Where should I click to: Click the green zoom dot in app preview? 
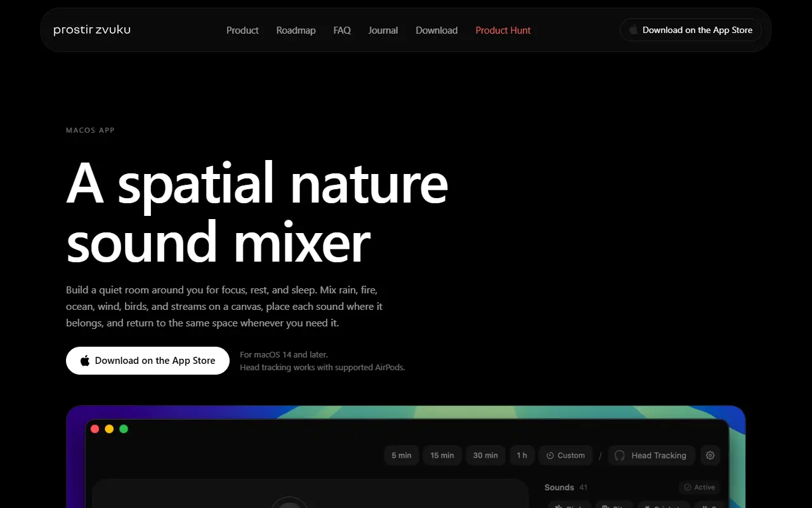124,429
